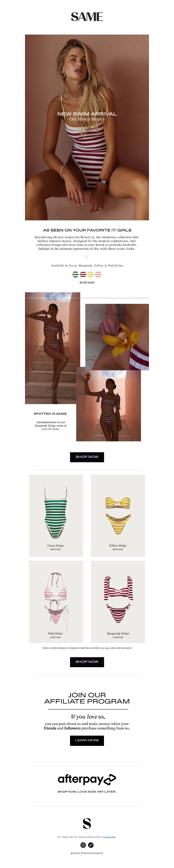Click SHOP NOW under Burgundy Stripe

click(118, 637)
